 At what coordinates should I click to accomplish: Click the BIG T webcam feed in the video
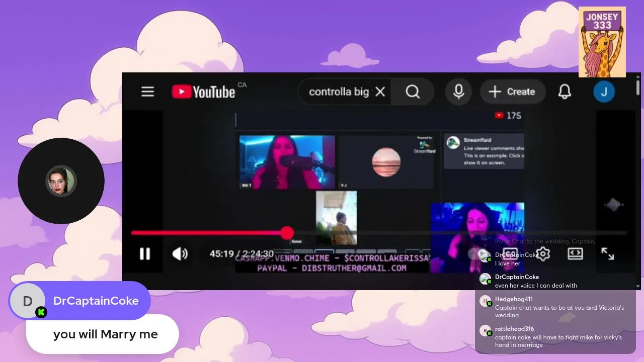[287, 162]
